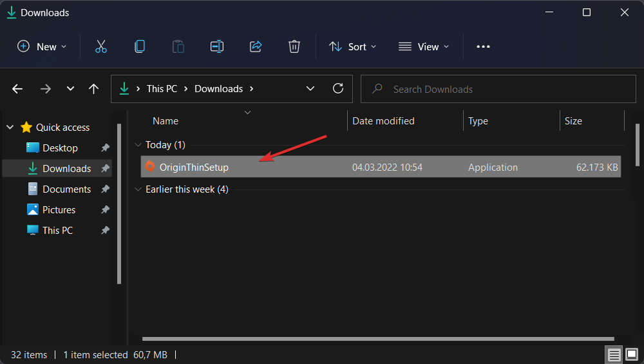Switch to details view layout

(x=614, y=354)
